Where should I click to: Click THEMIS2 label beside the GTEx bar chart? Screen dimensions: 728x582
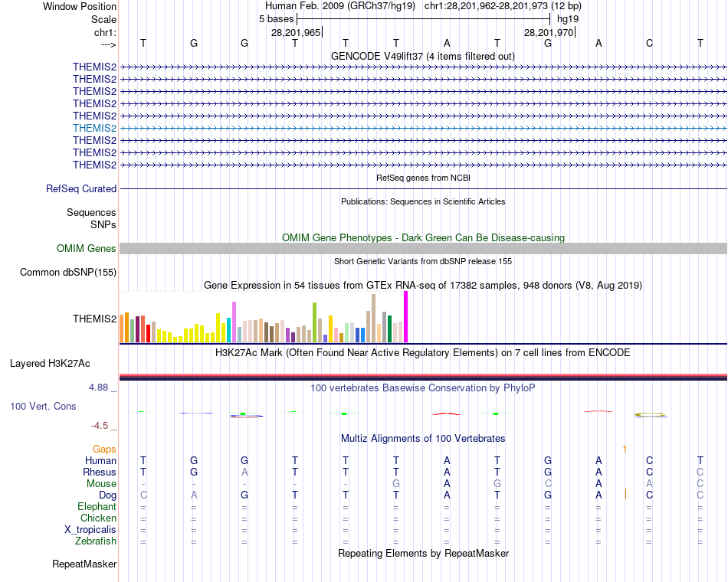94,319
